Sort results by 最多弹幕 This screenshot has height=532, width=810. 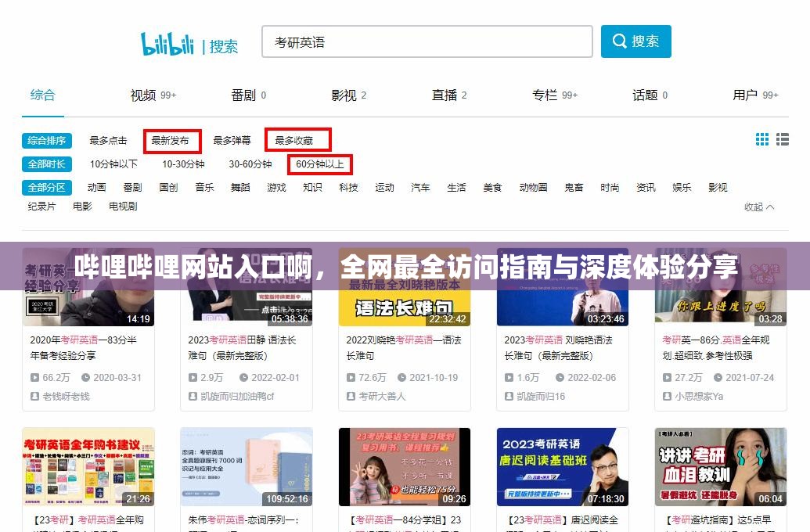pos(232,141)
